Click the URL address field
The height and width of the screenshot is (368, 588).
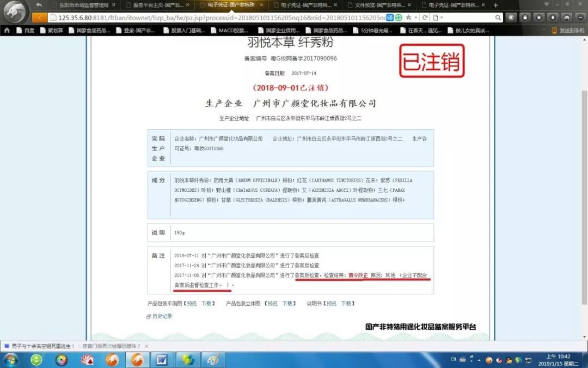tap(218, 17)
